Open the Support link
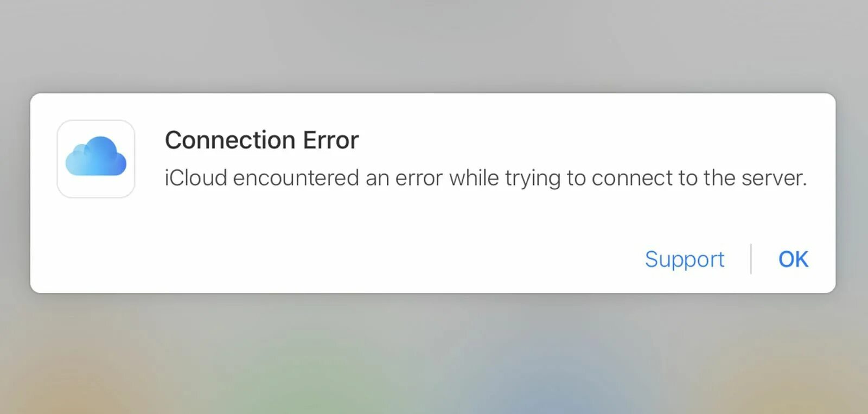The image size is (868, 414). point(685,259)
